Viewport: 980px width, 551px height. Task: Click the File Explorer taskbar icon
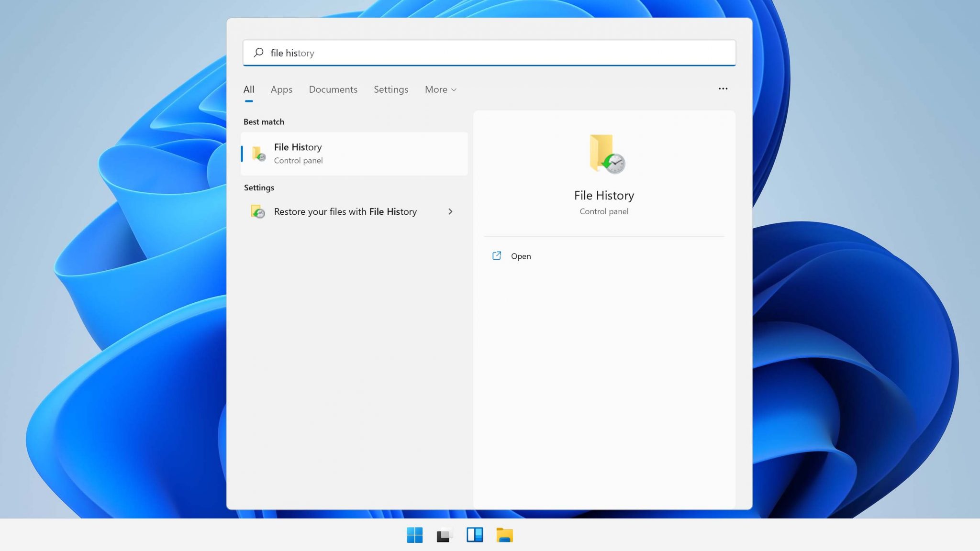pos(505,535)
